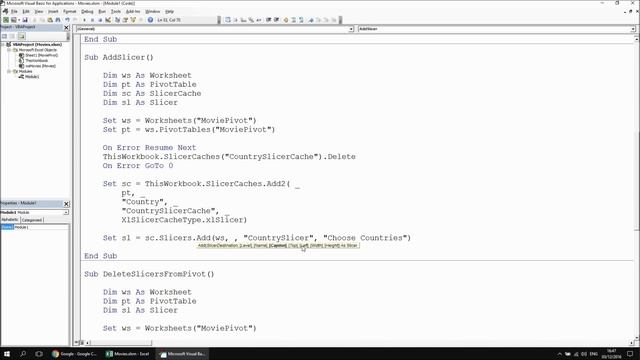640x360 pixels.
Task: Open the Tools menu
Action: [116, 11]
